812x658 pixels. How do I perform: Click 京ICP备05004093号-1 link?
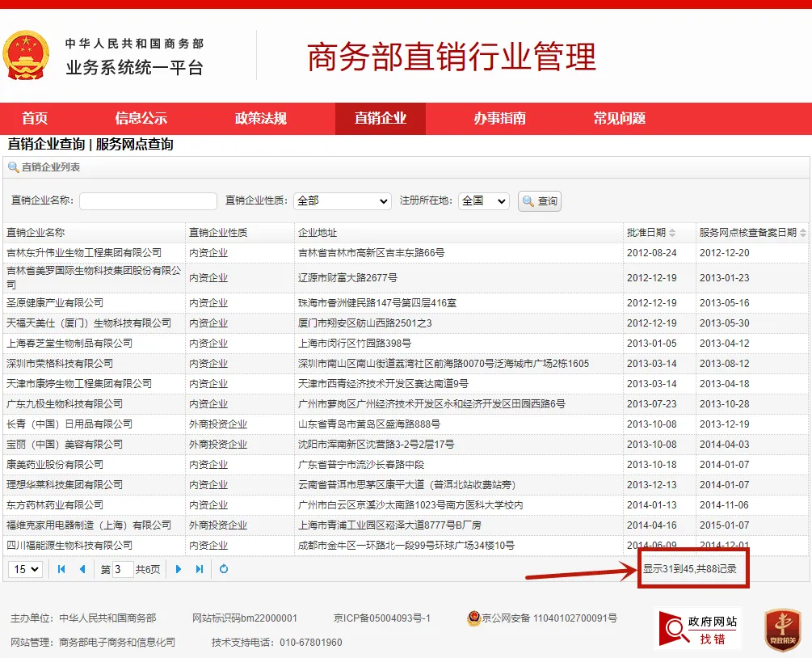click(x=382, y=618)
